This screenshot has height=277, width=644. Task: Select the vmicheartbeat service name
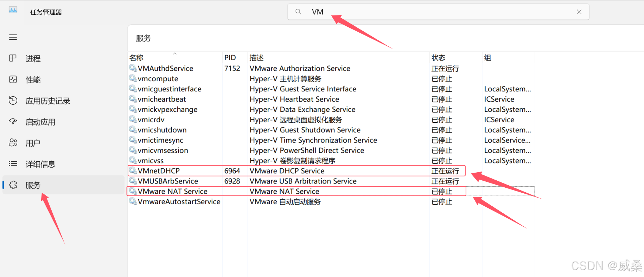point(162,99)
